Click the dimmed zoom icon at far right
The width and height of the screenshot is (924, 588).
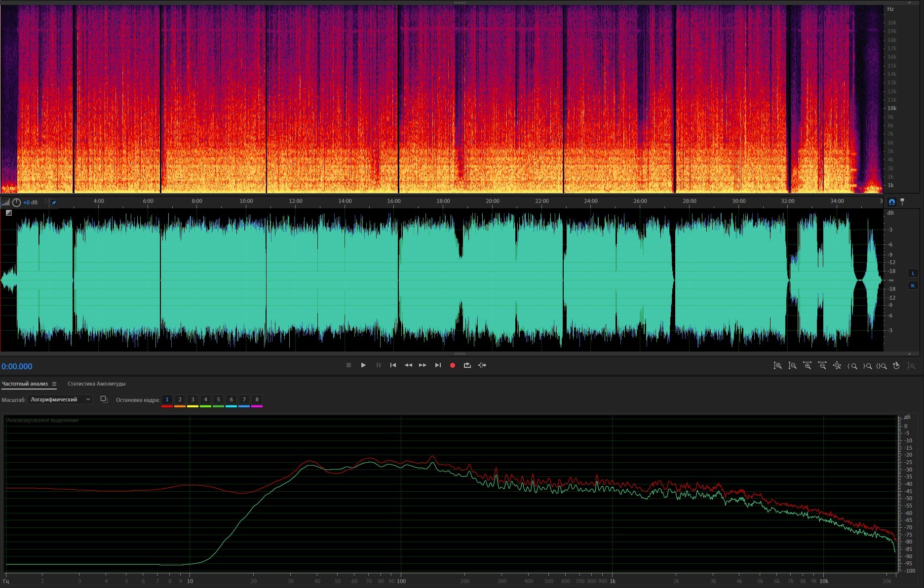911,366
